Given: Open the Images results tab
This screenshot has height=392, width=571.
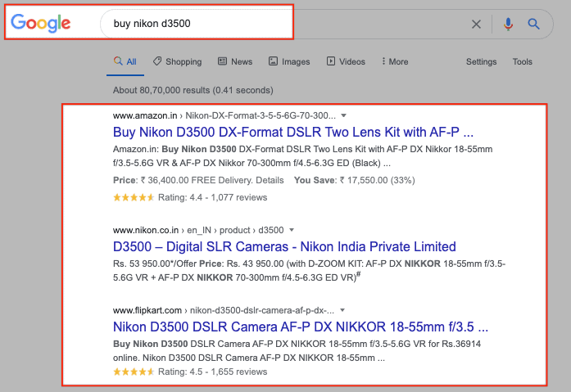Looking at the screenshot, I should pos(288,61).
